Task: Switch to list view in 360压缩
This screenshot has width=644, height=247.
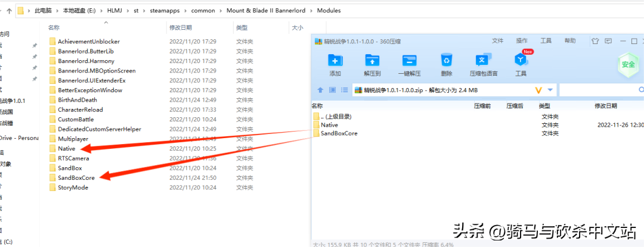Action: (345, 90)
